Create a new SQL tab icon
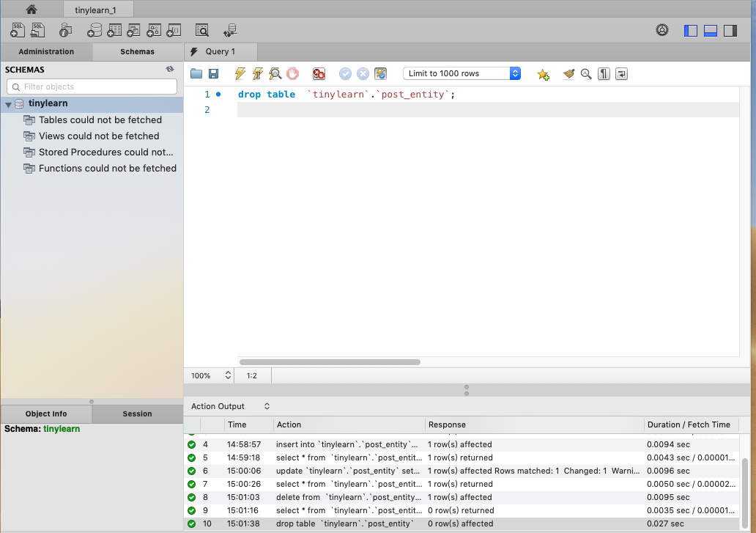Image resolution: width=756 pixels, height=533 pixels. (18, 30)
